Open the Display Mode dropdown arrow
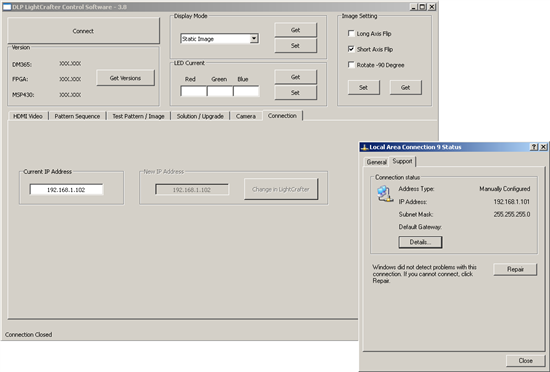Viewport: 550px width, 372px height. click(254, 39)
